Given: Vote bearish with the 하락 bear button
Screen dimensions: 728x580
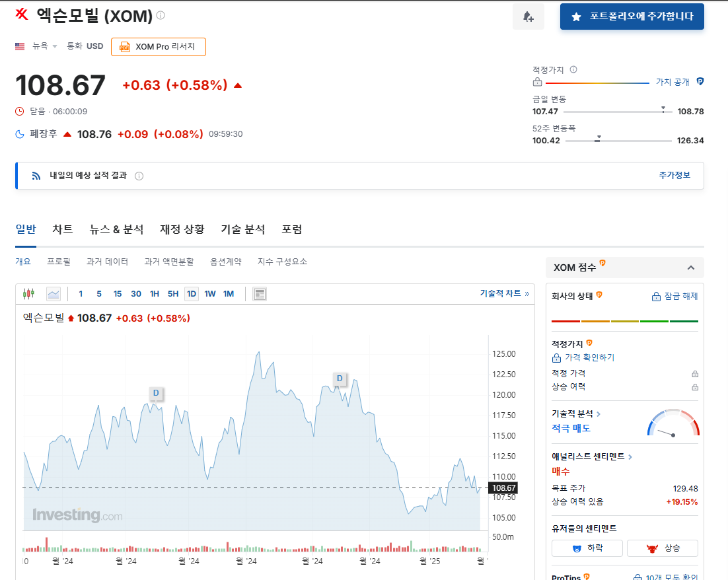Looking at the screenshot, I should 587,548.
